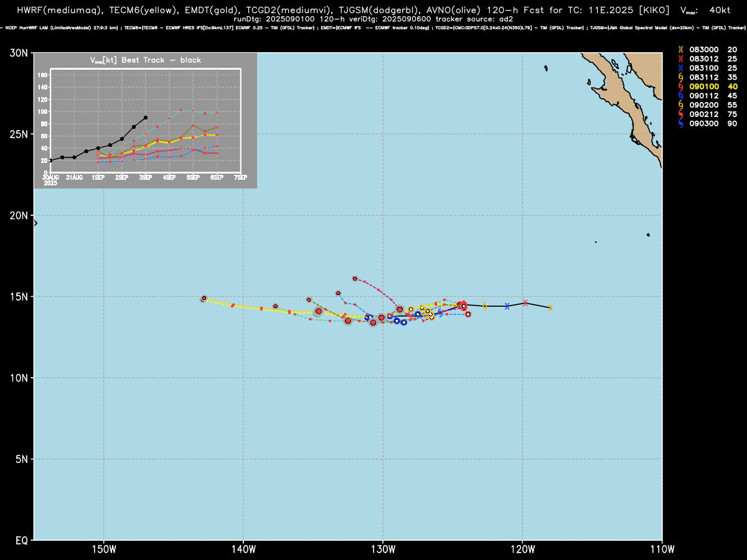Click the KIKO storm name in the title
The width and height of the screenshot is (747, 560).
(654, 10)
